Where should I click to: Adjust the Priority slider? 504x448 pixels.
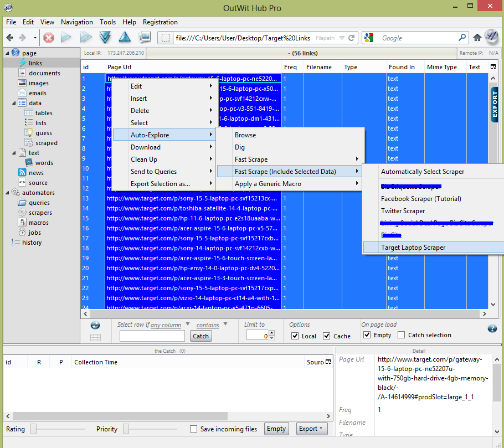126,429
